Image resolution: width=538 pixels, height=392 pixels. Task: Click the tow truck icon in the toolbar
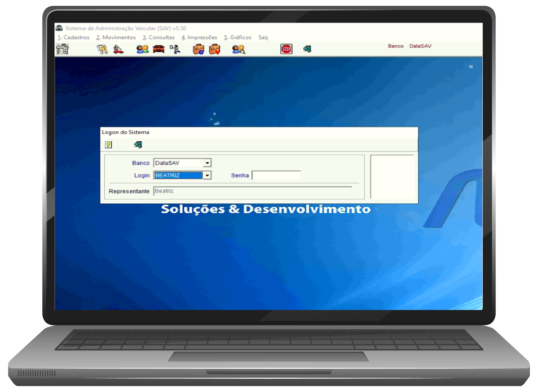118,49
